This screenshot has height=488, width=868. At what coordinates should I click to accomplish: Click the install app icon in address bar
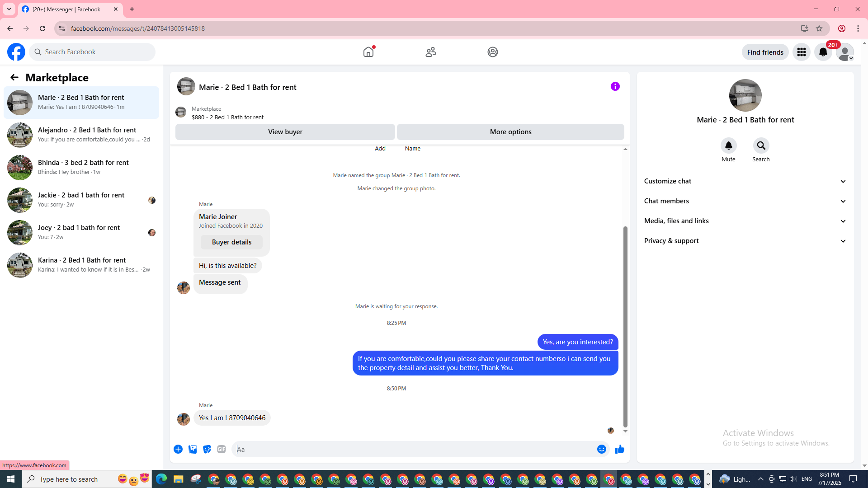tap(805, 28)
